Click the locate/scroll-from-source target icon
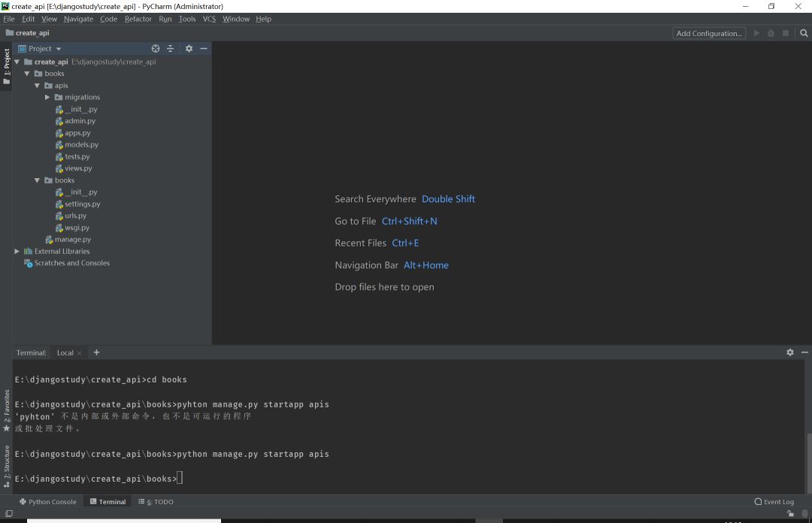The height and width of the screenshot is (523, 812). (x=156, y=48)
